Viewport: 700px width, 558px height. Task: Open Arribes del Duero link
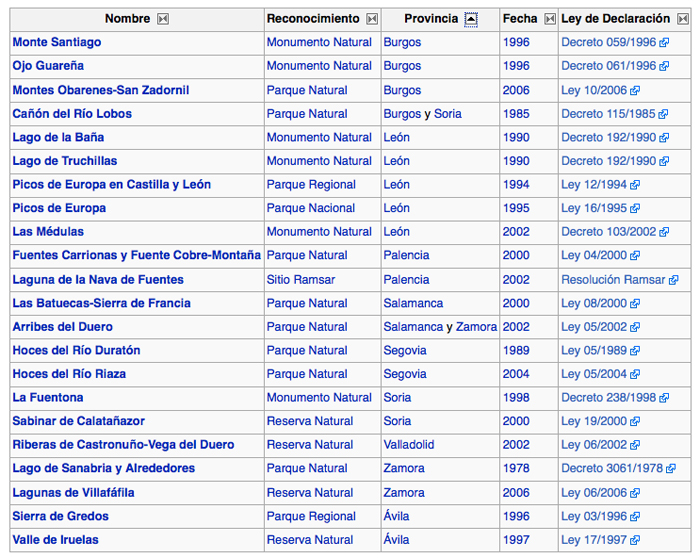click(x=62, y=327)
